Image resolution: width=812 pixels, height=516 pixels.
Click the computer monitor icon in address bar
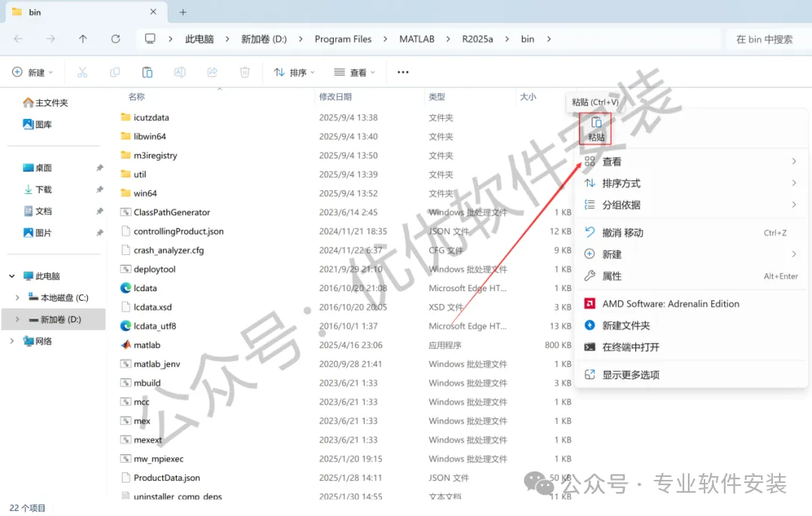pos(150,39)
